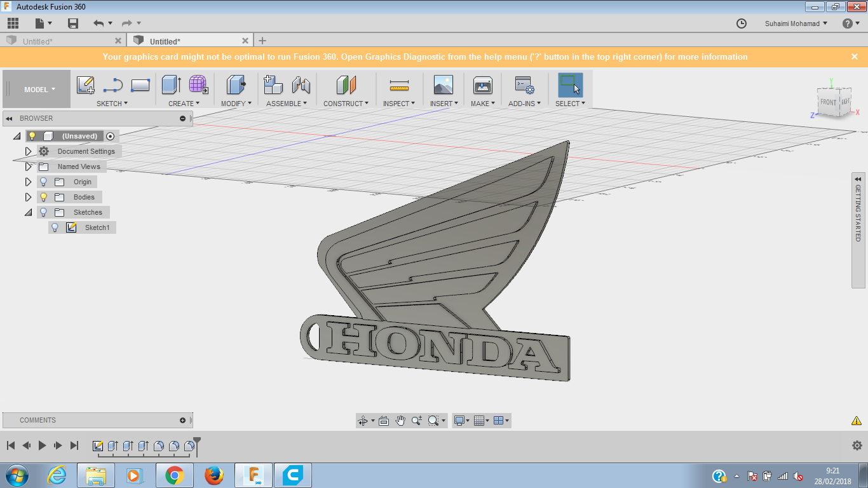This screenshot has height=488, width=868.
Task: Open the CREATE menu
Action: point(184,104)
